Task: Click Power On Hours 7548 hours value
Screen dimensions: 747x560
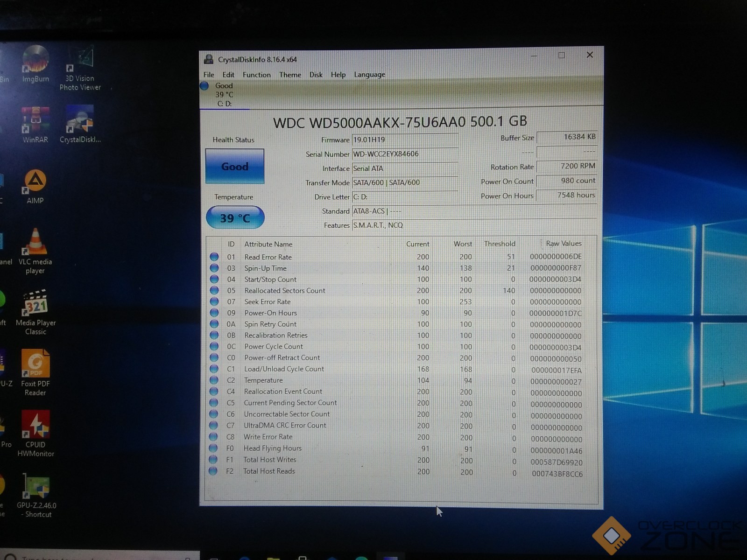Action: click(567, 195)
